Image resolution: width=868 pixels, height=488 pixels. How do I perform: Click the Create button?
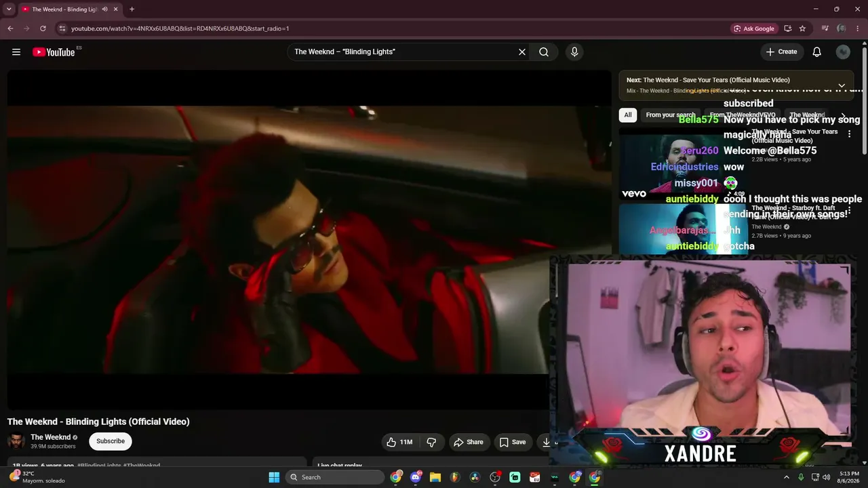[x=782, y=52]
